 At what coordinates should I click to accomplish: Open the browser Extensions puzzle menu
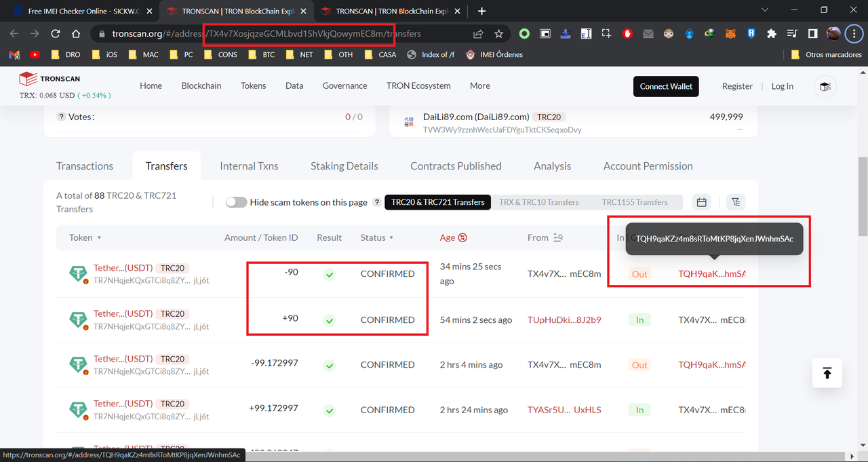(771, 33)
